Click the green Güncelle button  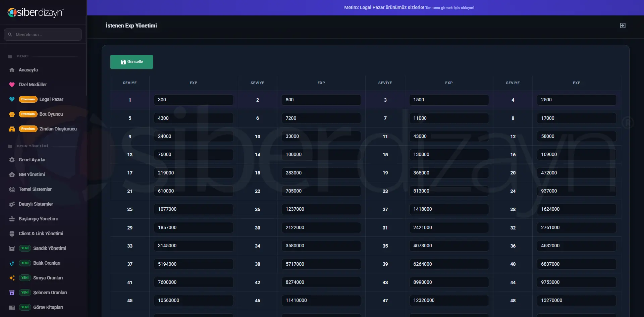point(131,62)
